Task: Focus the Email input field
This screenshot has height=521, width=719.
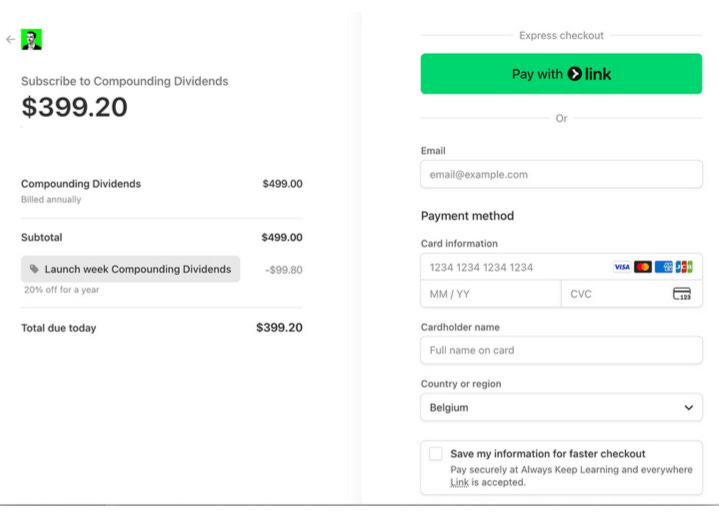Action: (561, 174)
